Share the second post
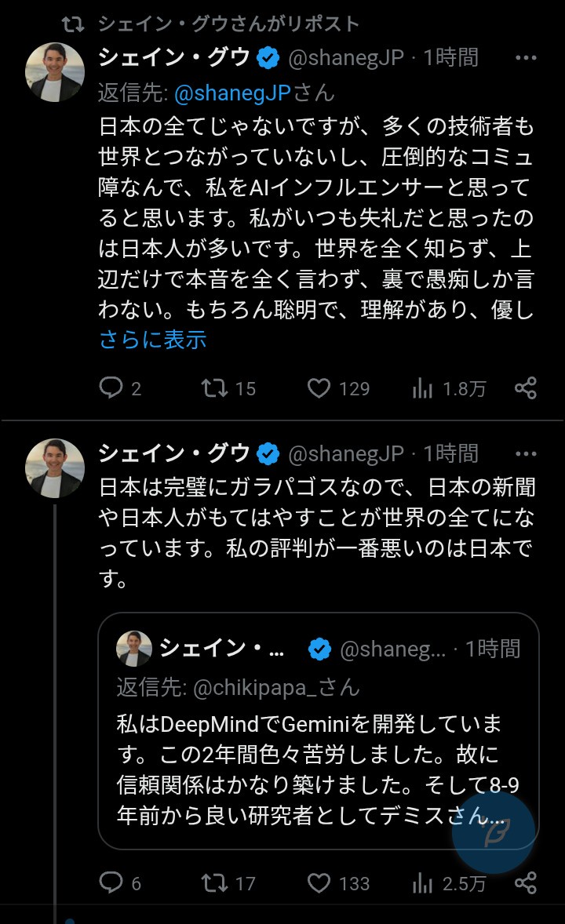The width and height of the screenshot is (565, 924). (525, 883)
